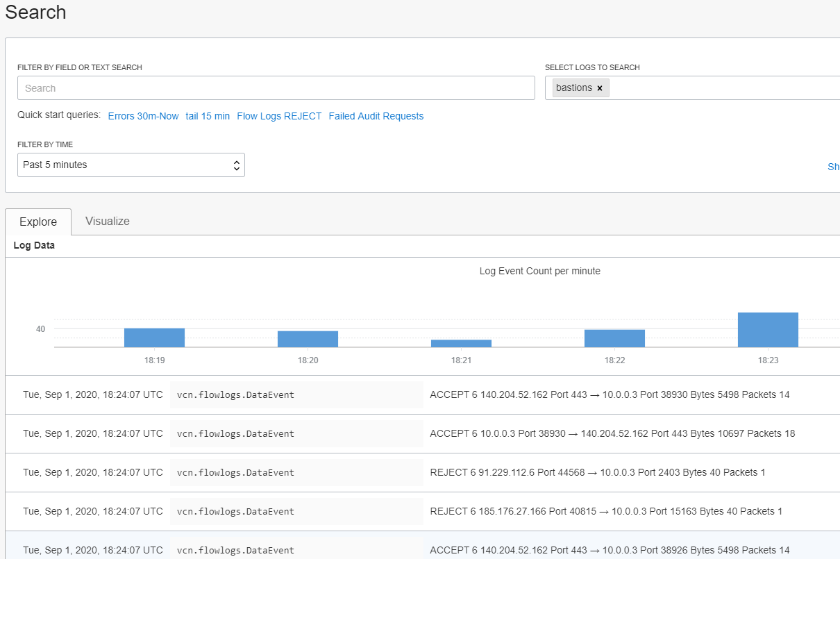Switch to the Visualize tab
840x625 pixels.
coord(107,221)
